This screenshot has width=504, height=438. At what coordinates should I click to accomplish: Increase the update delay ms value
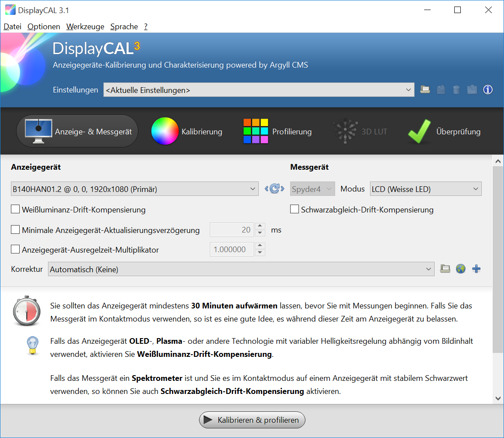point(260,226)
